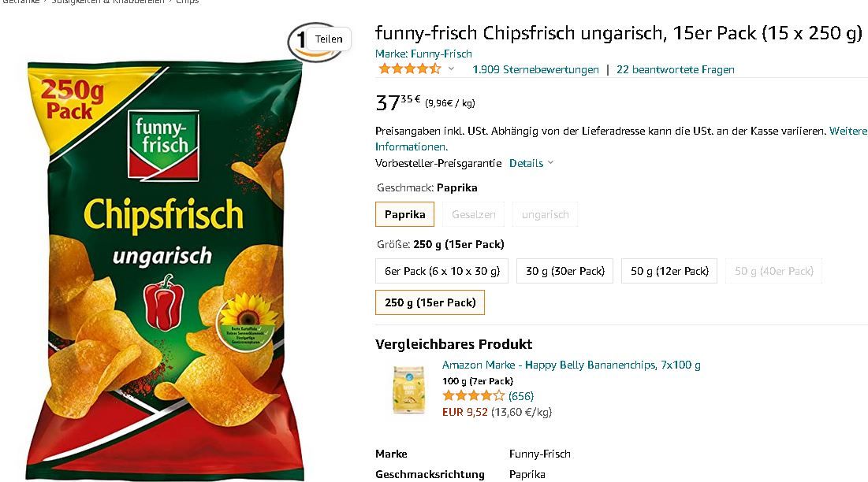Image resolution: width=868 pixels, height=482 pixels.
Task: Open the 1.909 Sternebewertungen link
Action: (535, 69)
